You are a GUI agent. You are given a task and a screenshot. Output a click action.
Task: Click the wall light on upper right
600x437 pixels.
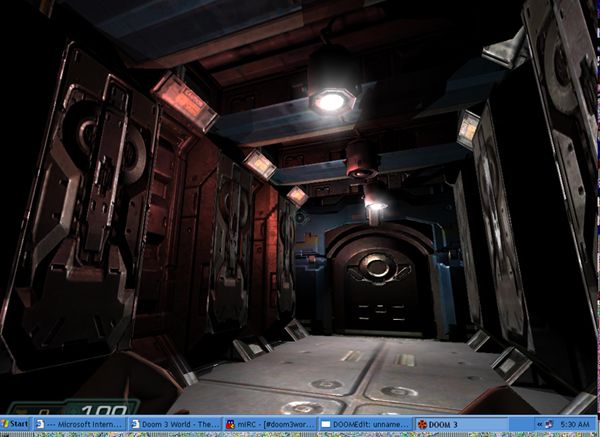pos(467,128)
